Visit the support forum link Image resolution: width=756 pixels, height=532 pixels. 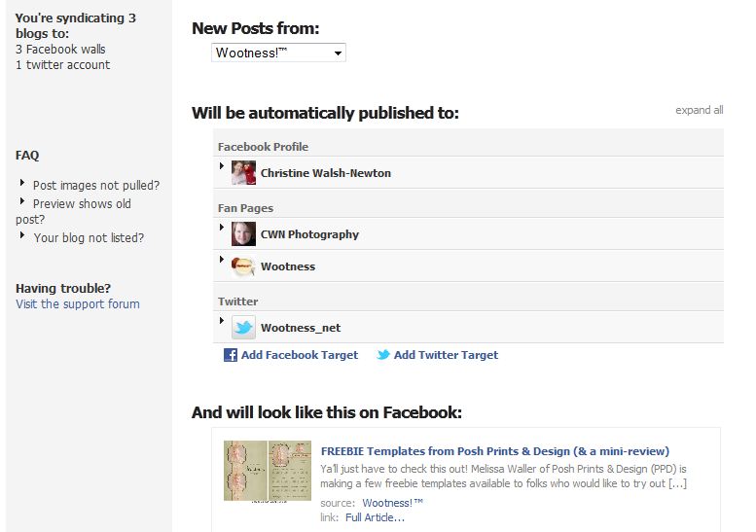(78, 304)
